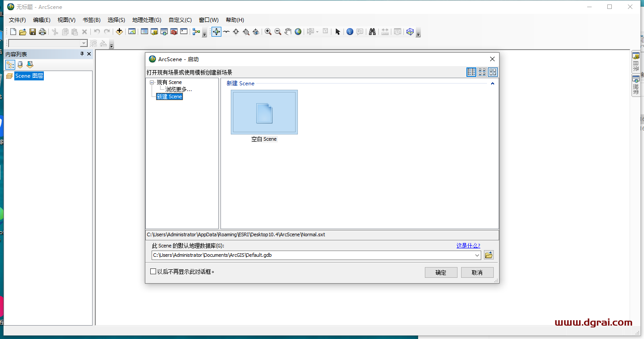This screenshot has height=339, width=644.
Task: Select the black arrow Select Elements tool
Action: pos(338,32)
